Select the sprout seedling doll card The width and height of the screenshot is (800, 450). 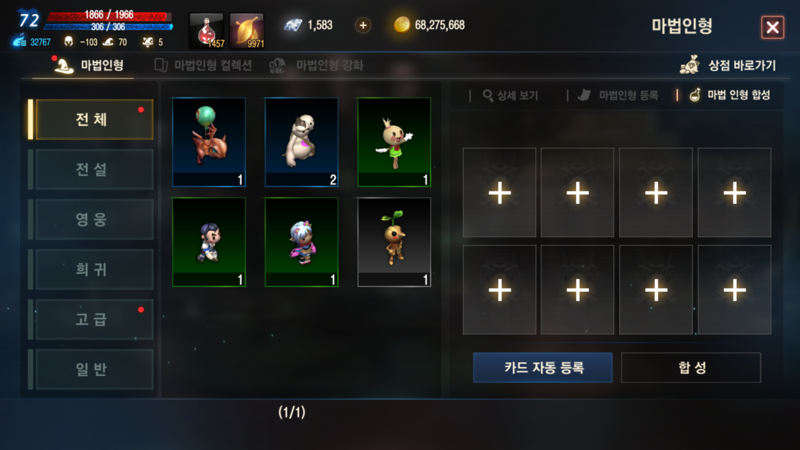coord(394,242)
